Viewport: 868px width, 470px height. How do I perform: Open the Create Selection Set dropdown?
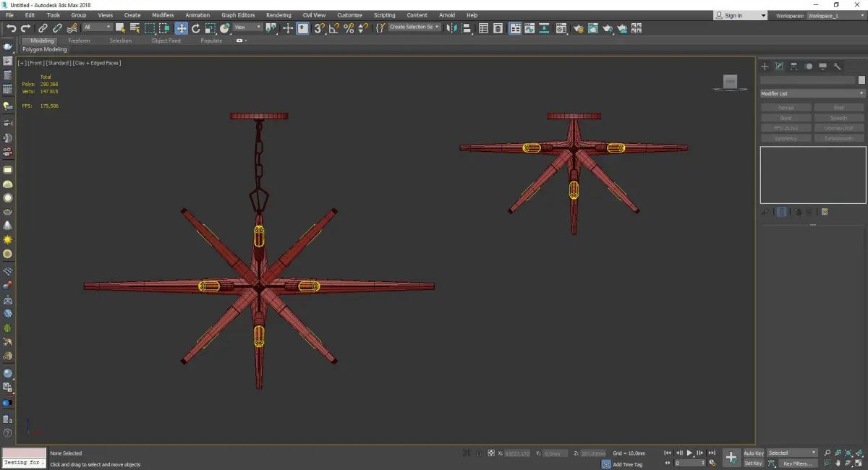[414, 27]
